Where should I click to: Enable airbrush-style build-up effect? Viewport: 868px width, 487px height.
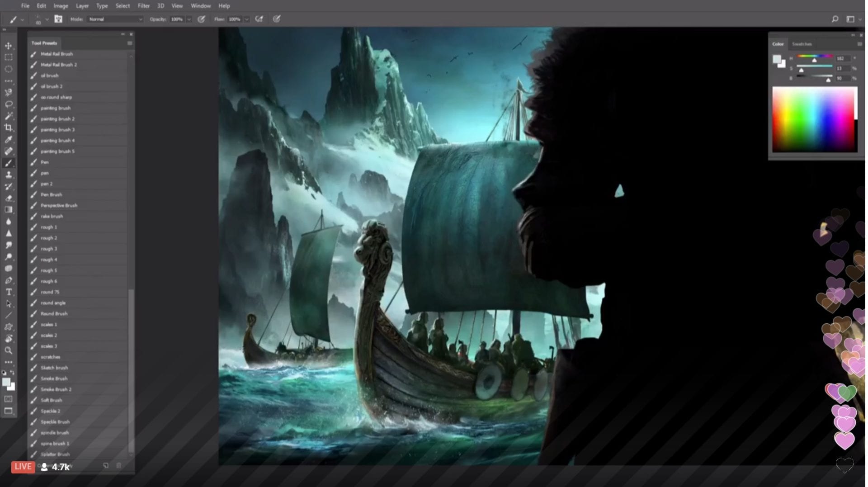(x=259, y=19)
